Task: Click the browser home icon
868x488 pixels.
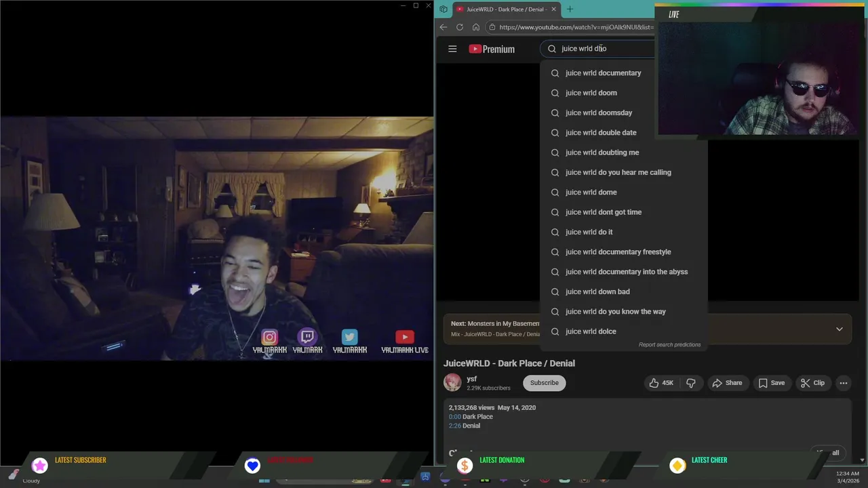Action: 476,27
